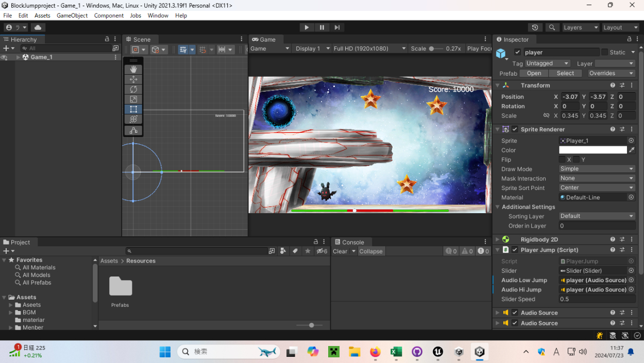Click the Overrides prefab button
The height and width of the screenshot is (363, 644).
(x=611, y=73)
